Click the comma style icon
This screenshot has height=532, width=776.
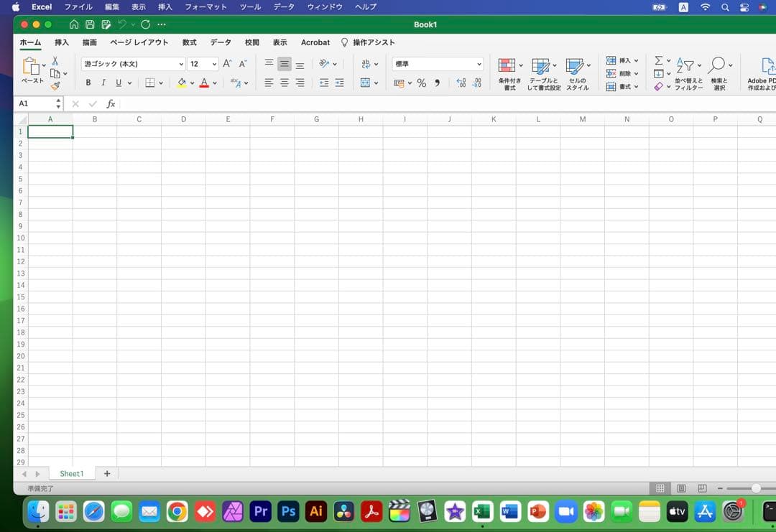[437, 83]
